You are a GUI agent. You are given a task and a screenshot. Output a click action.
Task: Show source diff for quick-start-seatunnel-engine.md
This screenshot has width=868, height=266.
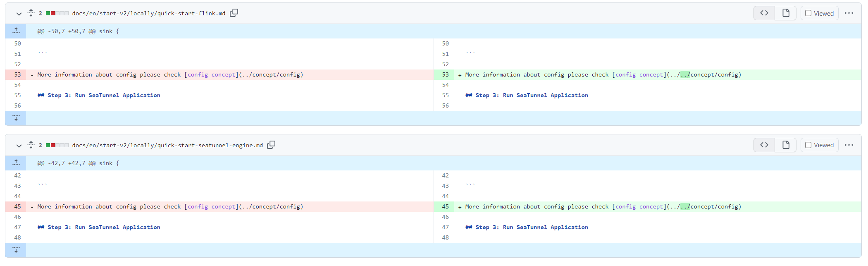[x=764, y=145]
